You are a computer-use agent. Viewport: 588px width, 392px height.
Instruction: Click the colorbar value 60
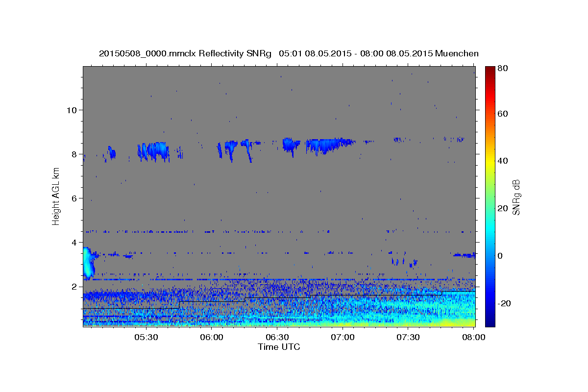click(x=502, y=114)
